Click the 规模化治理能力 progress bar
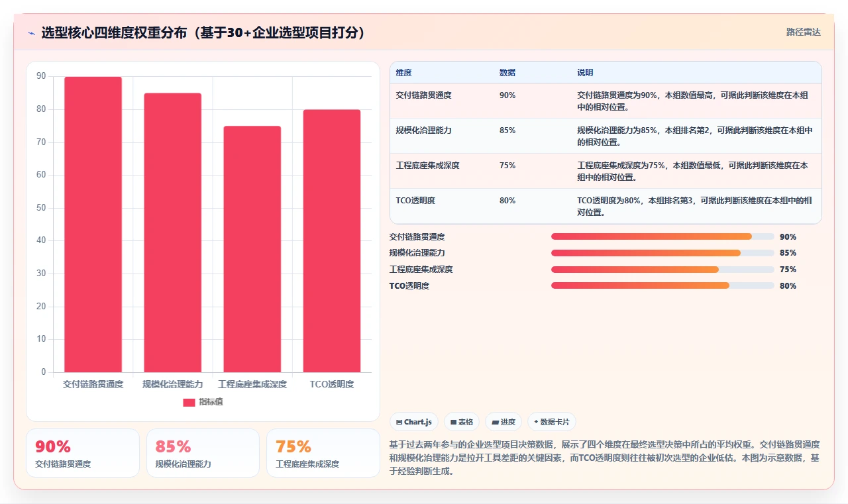Viewport: 848px width, 504px height. (x=662, y=253)
